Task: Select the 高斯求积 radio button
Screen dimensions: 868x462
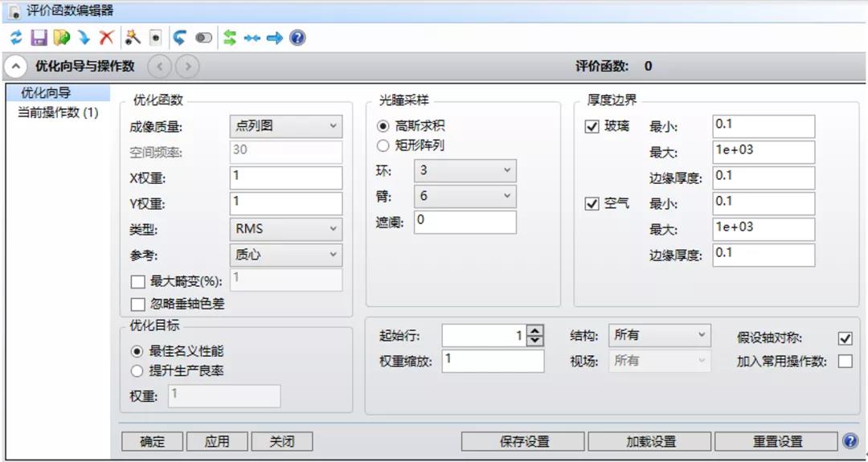Action: point(383,127)
